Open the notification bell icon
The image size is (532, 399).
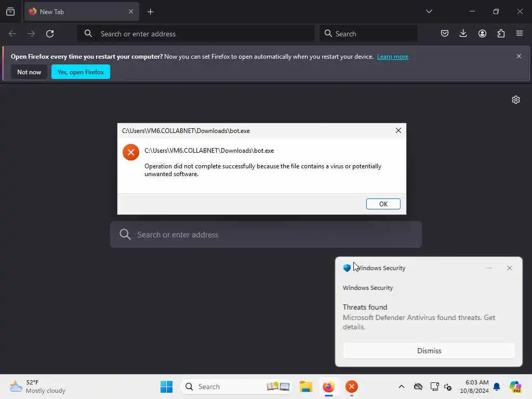tap(497, 387)
